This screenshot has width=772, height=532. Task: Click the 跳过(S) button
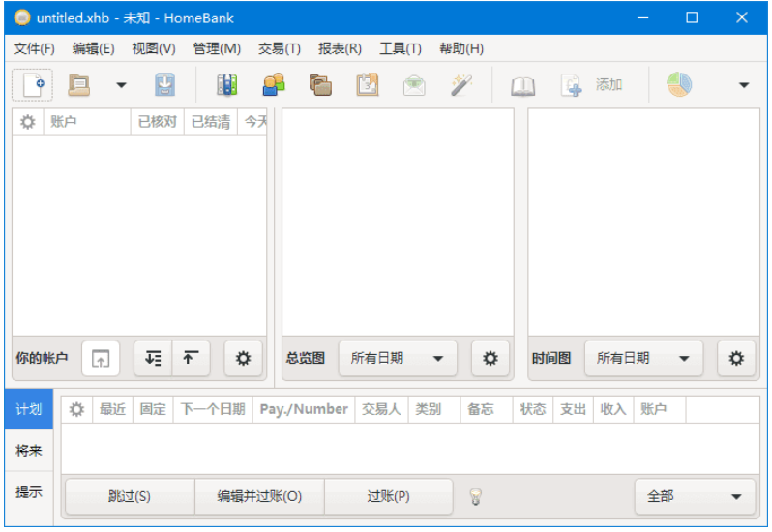coord(130,496)
